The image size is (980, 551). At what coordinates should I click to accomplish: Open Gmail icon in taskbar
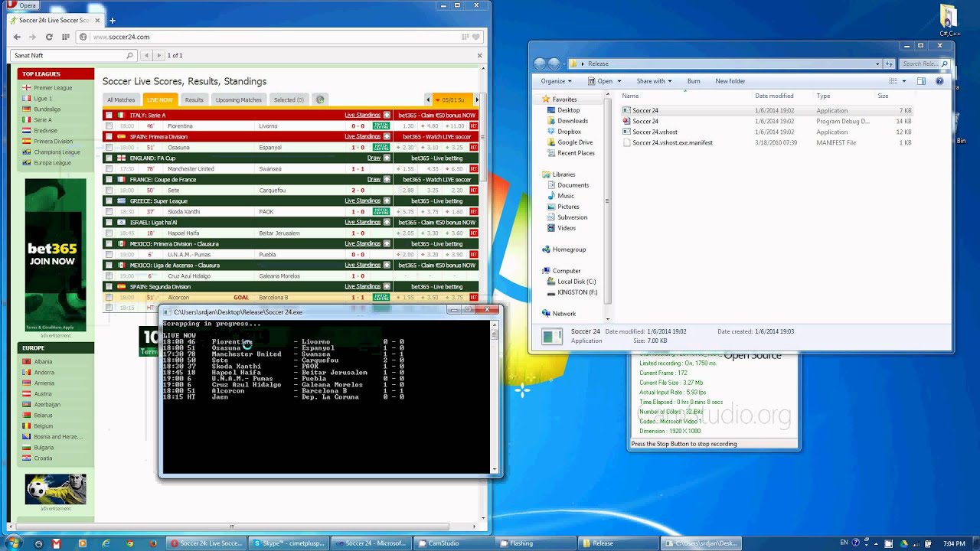pyautogui.click(x=56, y=543)
